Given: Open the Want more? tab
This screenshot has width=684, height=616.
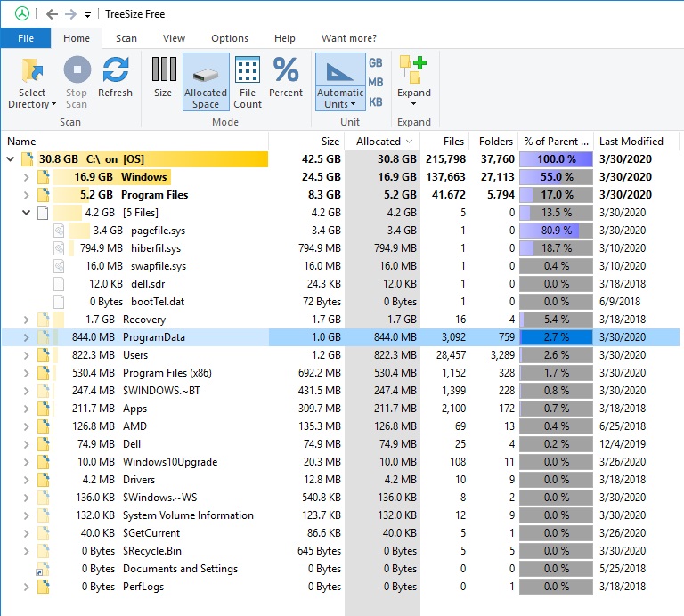Looking at the screenshot, I should 349,38.
